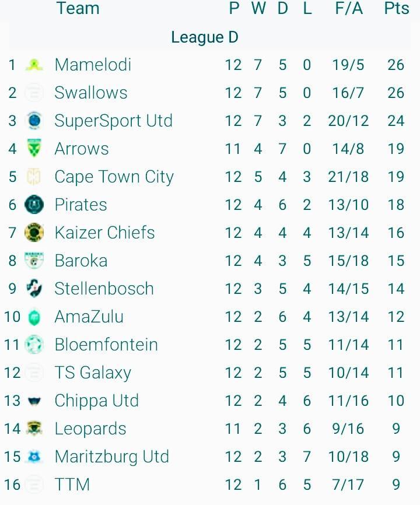The width and height of the screenshot is (420, 505).
Task: Click the Baroka club crest
Action: [x=34, y=260]
